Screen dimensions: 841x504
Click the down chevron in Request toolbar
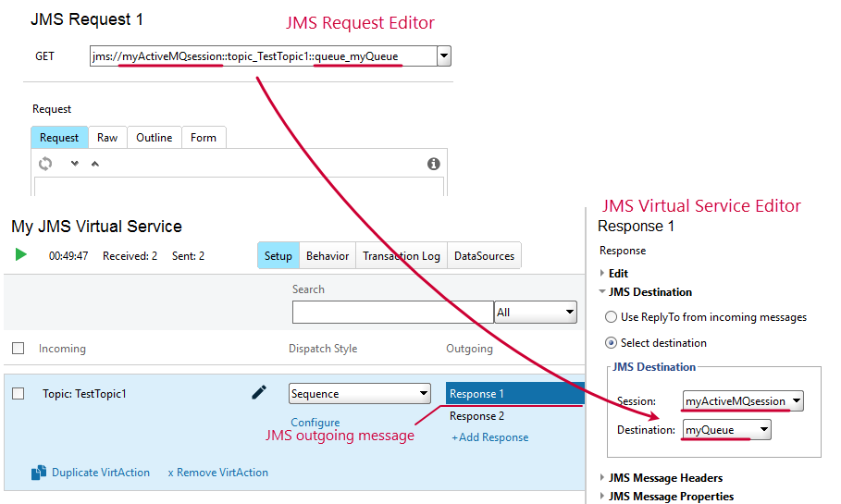coord(75,164)
